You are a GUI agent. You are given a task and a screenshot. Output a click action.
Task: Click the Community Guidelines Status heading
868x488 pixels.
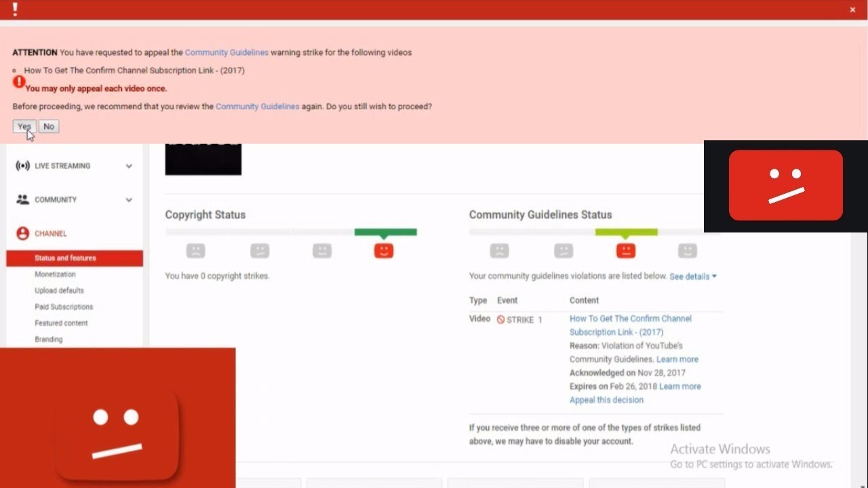540,215
